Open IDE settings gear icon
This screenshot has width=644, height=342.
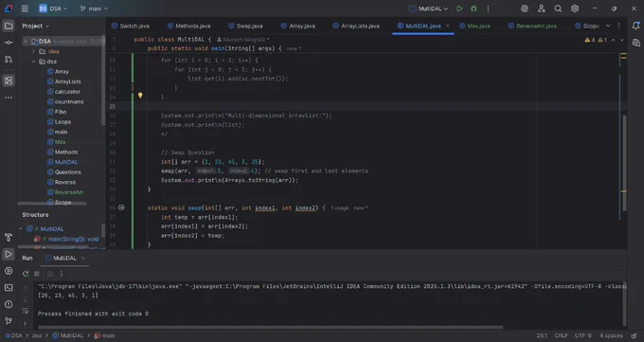click(575, 9)
